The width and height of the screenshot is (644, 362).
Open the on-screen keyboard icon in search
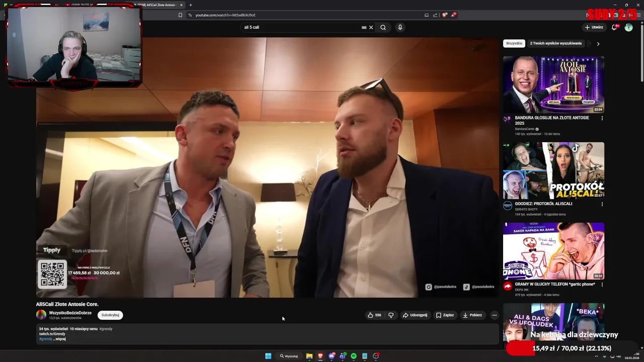tap(364, 27)
